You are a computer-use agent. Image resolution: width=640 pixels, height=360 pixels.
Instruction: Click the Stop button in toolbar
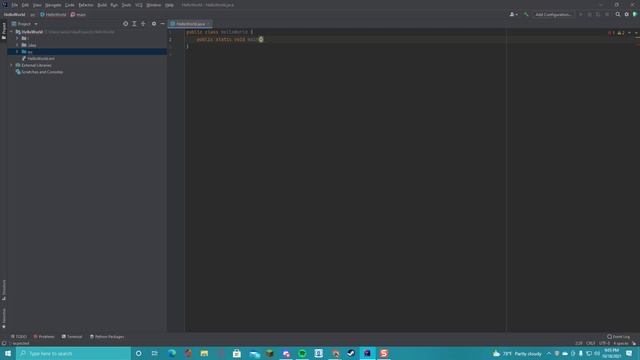[x=607, y=14]
